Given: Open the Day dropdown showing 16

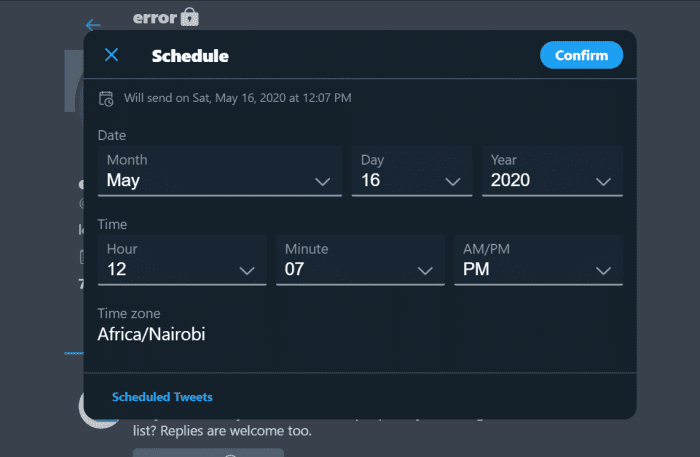Looking at the screenshot, I should coord(412,170).
